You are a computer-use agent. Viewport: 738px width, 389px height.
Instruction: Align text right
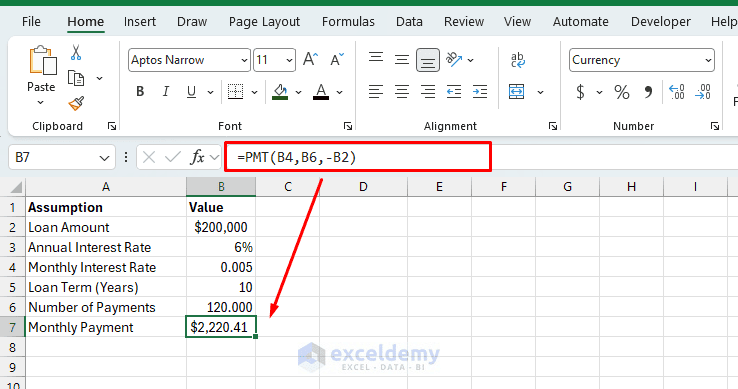(x=428, y=91)
